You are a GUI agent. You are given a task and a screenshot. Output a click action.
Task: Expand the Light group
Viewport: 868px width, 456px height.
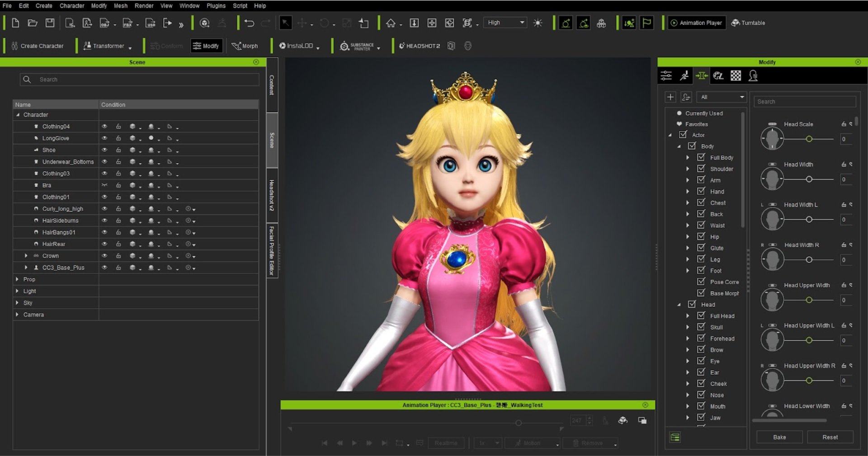tap(17, 291)
